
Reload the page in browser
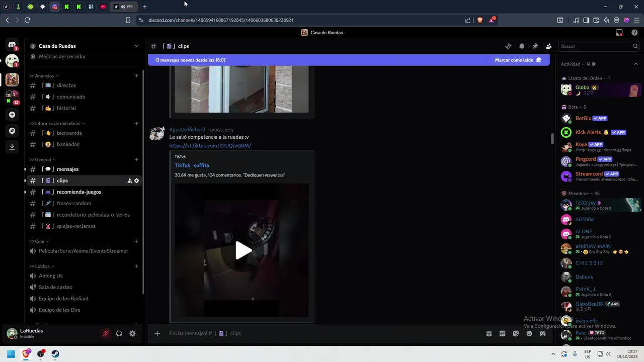click(27, 20)
